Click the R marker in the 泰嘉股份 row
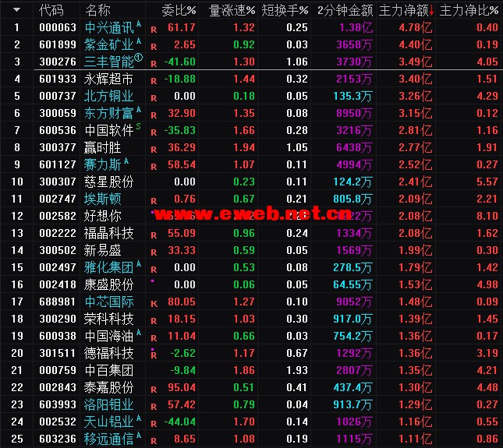503x448 pixels. tap(154, 390)
